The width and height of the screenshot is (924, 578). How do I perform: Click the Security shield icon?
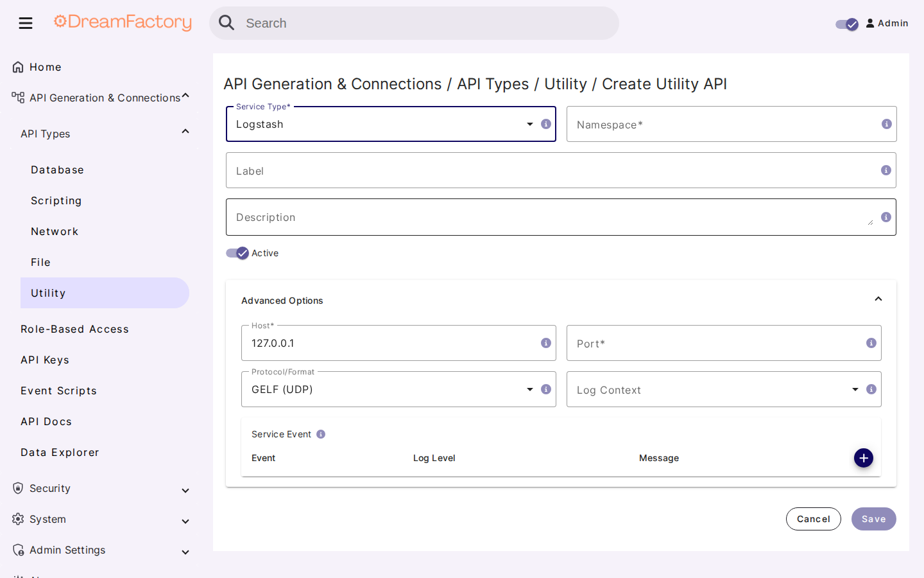[18, 488]
